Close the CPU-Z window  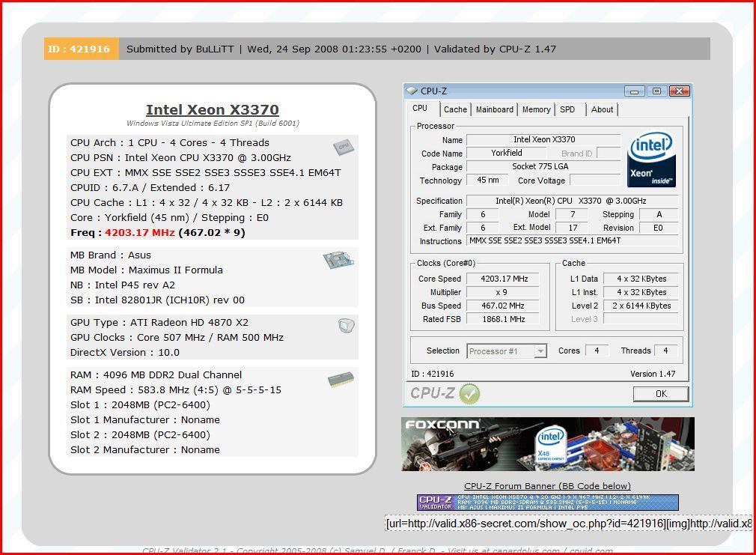680,91
